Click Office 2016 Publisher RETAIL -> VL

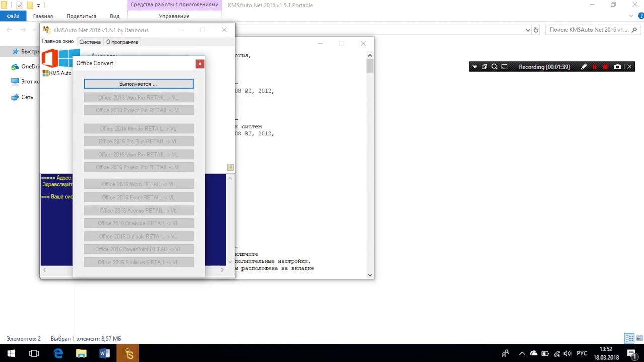[138, 262]
